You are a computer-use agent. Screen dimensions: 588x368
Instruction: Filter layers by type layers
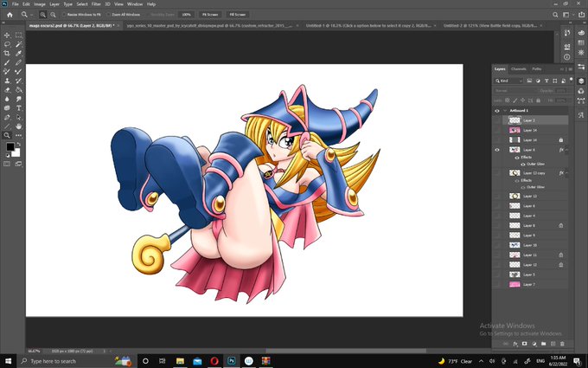tap(546, 81)
